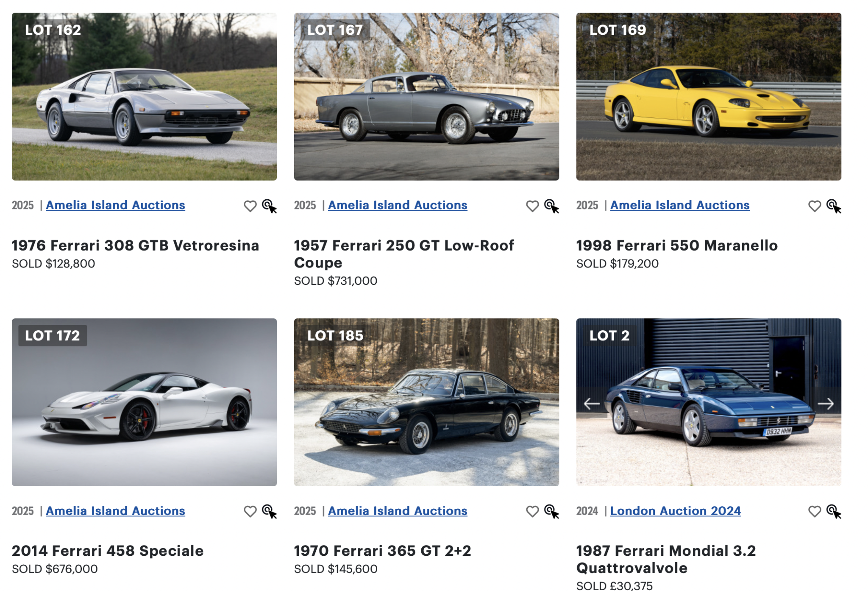Favorite the 1976 Ferrari 308 GTB heart
Image resolution: width=868 pixels, height=591 pixels.
point(250,206)
